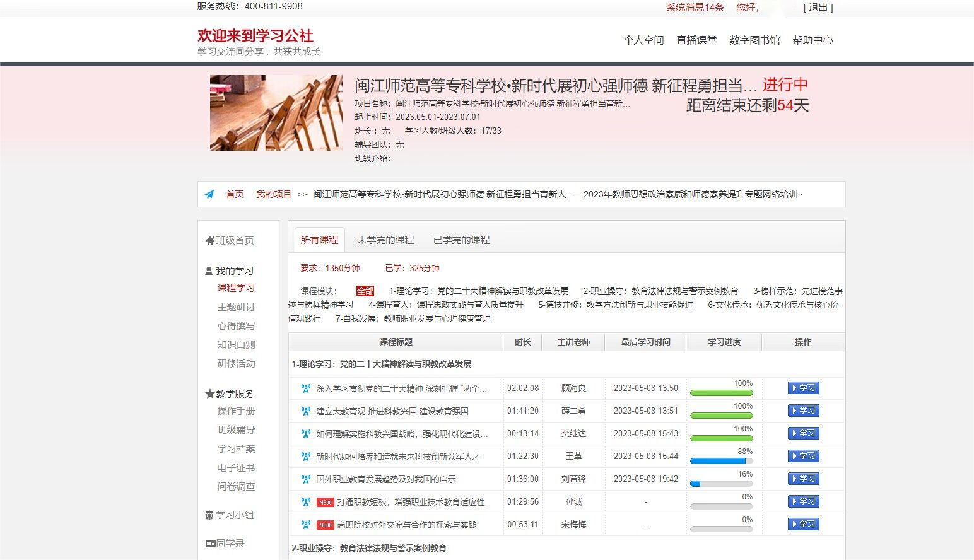The height and width of the screenshot is (560, 974).
Task: Switch to the 已学完的课程 tab
Action: coord(461,240)
